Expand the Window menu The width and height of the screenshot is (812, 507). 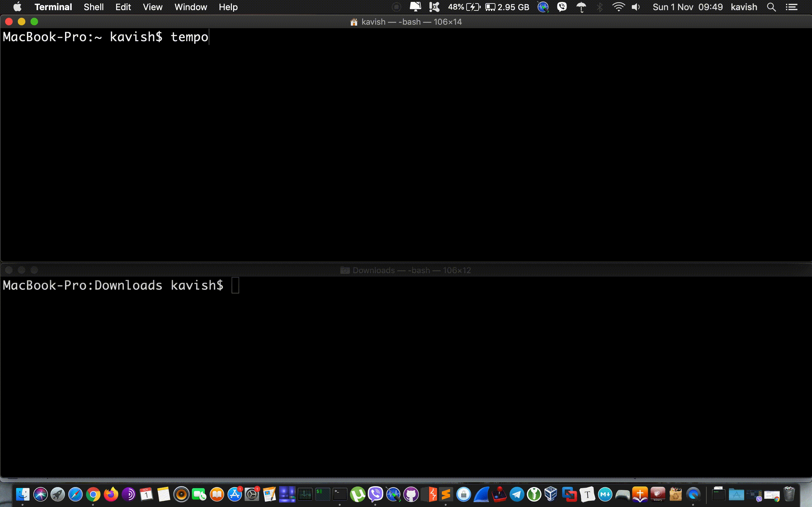pos(191,7)
